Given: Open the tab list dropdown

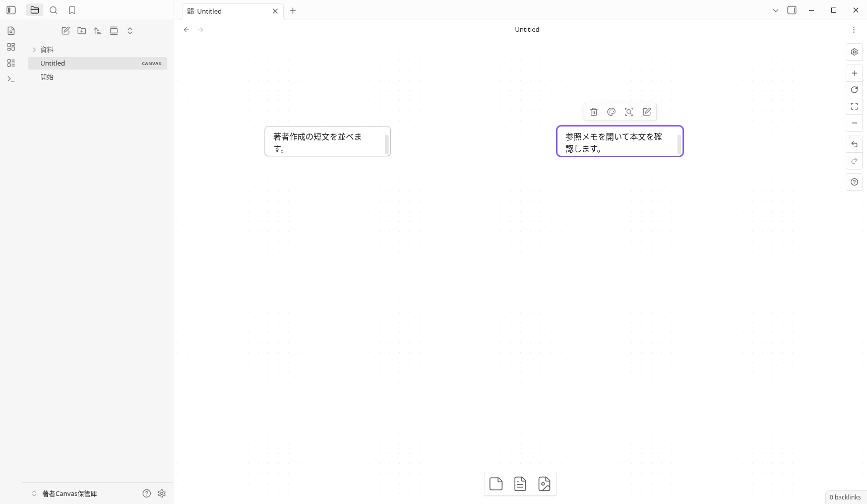Looking at the screenshot, I should click(776, 10).
